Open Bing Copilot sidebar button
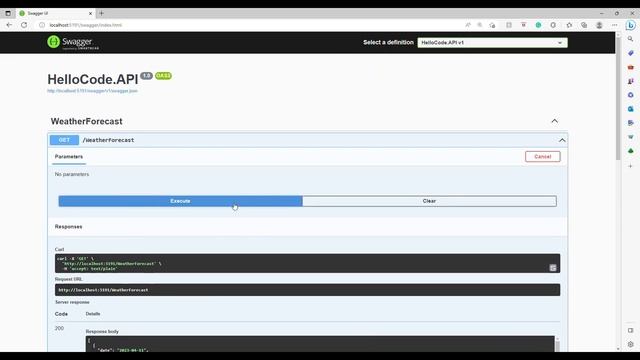Screen dimensions: 640x360 point(631,25)
